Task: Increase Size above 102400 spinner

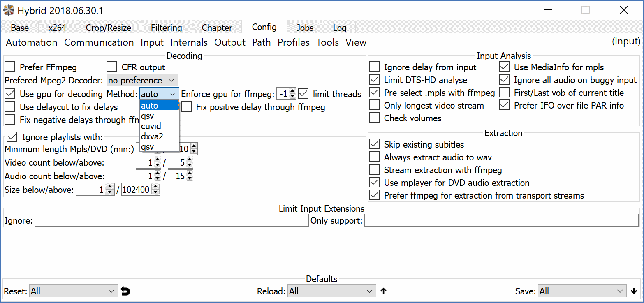Action: [x=156, y=187]
